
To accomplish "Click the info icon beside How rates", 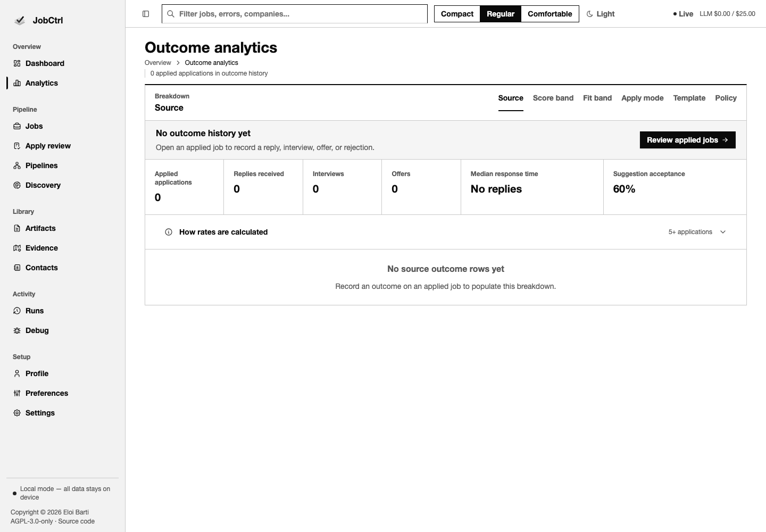I will (x=169, y=232).
